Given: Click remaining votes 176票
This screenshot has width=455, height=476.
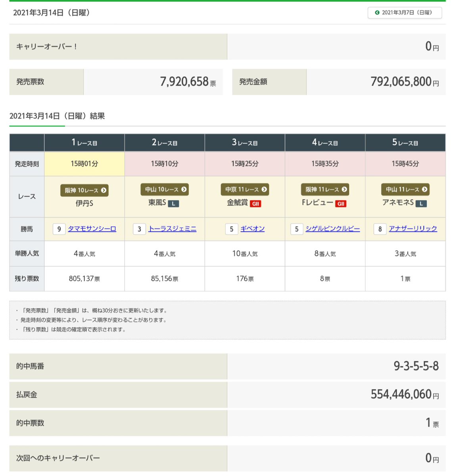Looking at the screenshot, I should [245, 279].
